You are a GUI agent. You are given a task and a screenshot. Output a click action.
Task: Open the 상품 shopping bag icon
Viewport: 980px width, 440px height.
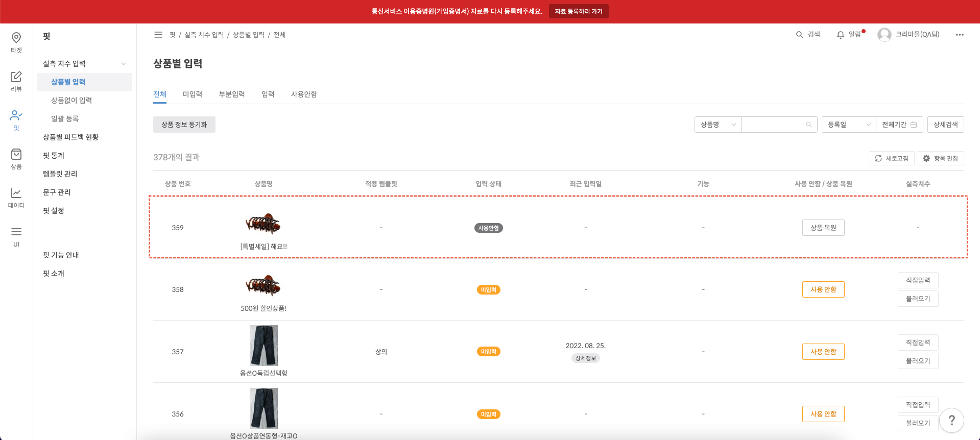(16, 159)
